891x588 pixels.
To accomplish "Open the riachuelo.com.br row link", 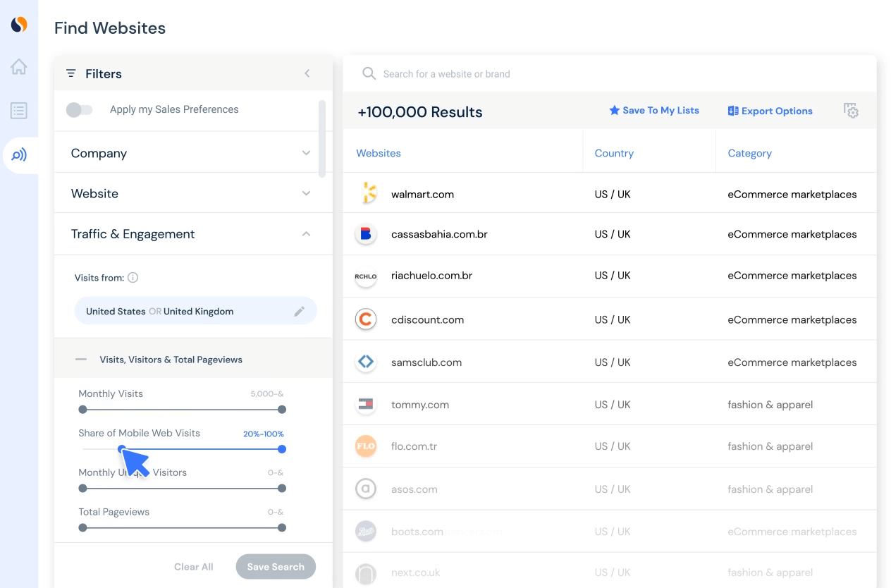I will pyautogui.click(x=431, y=276).
